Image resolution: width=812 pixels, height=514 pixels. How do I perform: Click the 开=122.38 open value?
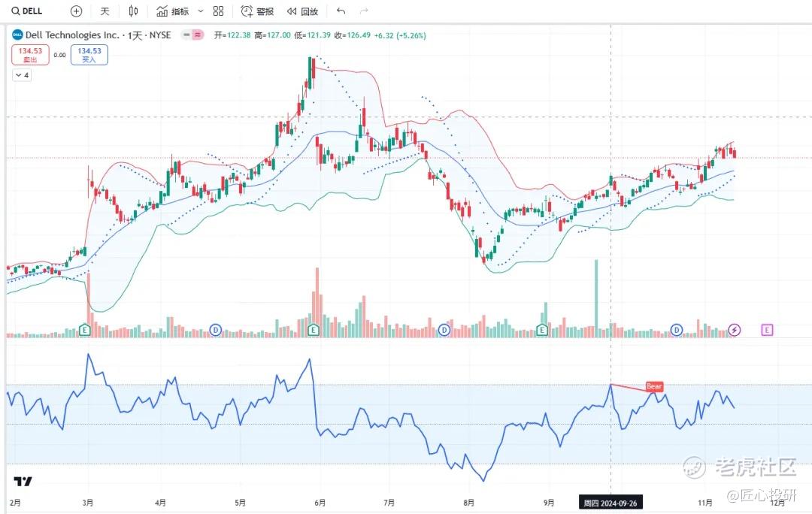click(232, 35)
